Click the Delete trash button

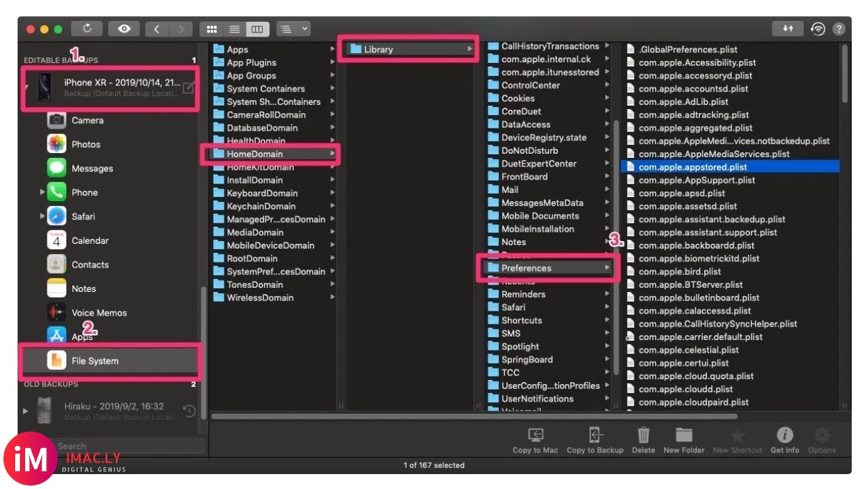point(643,440)
